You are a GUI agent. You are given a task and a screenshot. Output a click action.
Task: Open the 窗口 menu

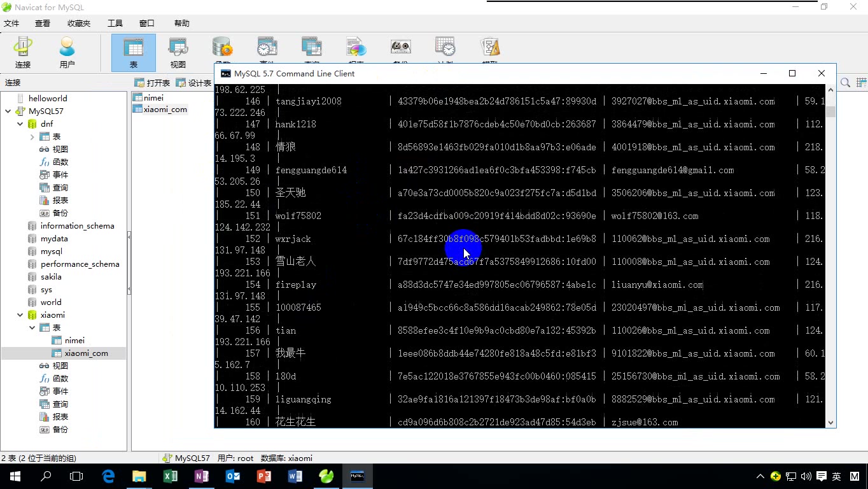pyautogui.click(x=147, y=24)
